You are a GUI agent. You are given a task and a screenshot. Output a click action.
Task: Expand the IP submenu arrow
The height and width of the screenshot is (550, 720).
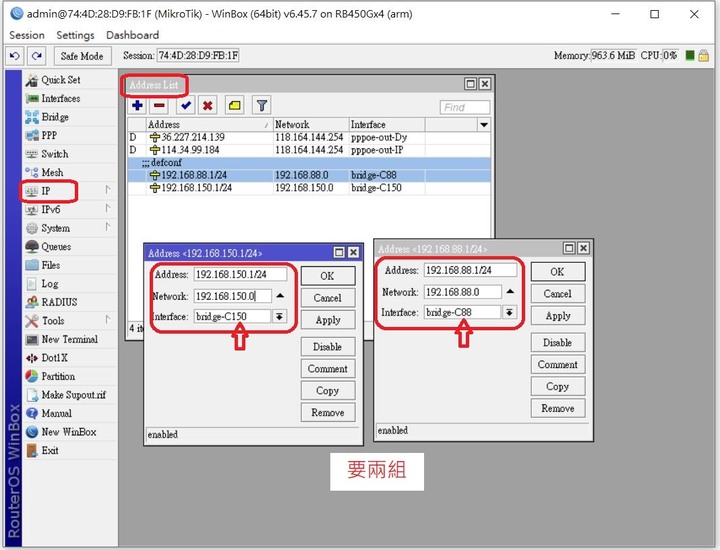108,190
